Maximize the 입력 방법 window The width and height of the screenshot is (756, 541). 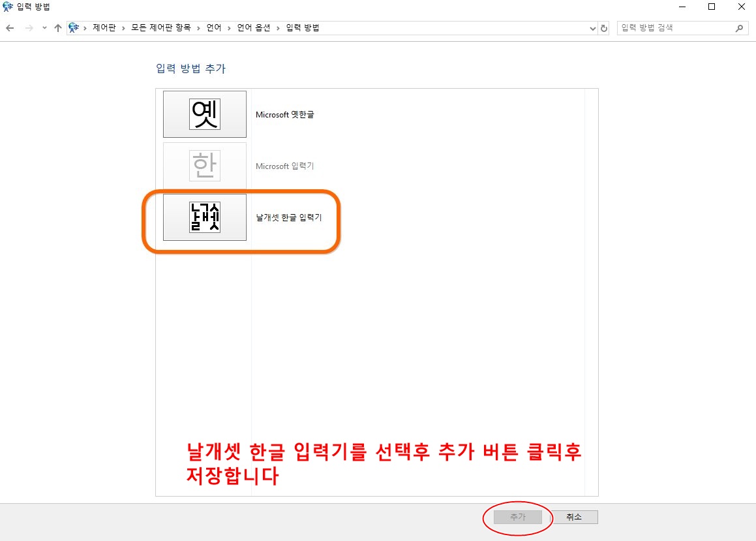712,7
